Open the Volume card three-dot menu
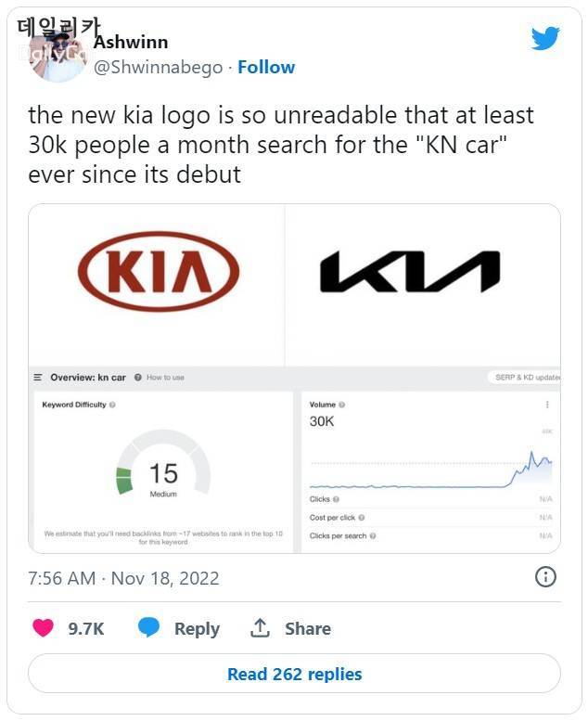The height and width of the screenshot is (721, 588). point(547,405)
